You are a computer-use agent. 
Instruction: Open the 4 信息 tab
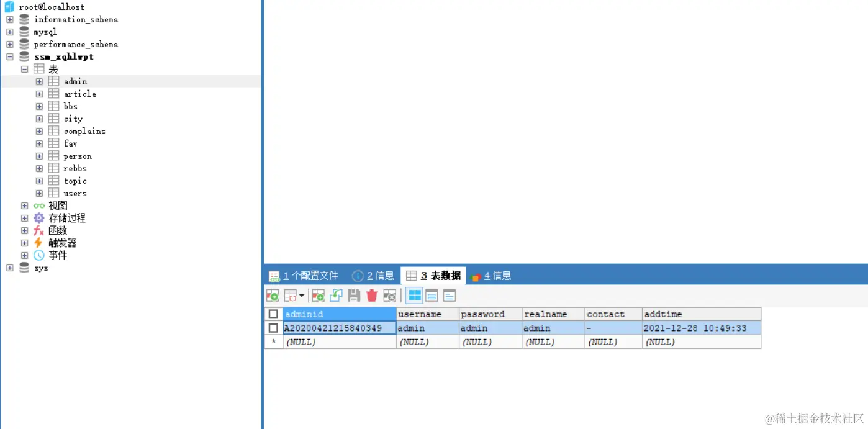(x=491, y=276)
